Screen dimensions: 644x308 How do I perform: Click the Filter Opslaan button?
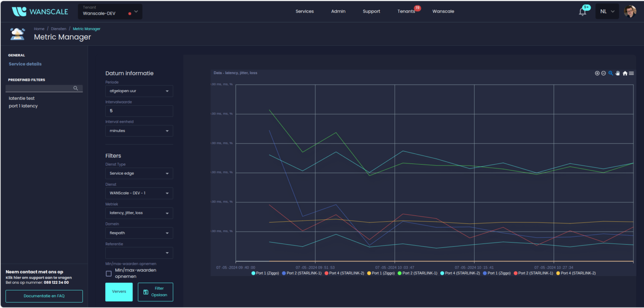[x=155, y=292]
